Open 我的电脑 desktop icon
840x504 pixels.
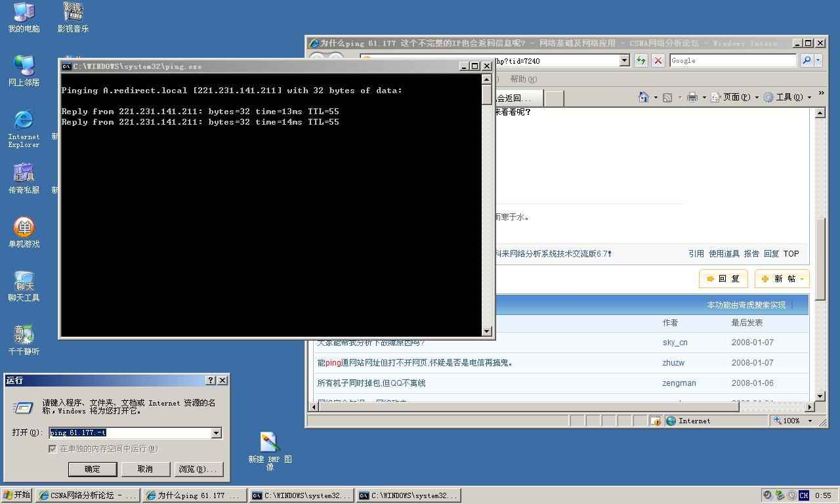click(x=24, y=18)
